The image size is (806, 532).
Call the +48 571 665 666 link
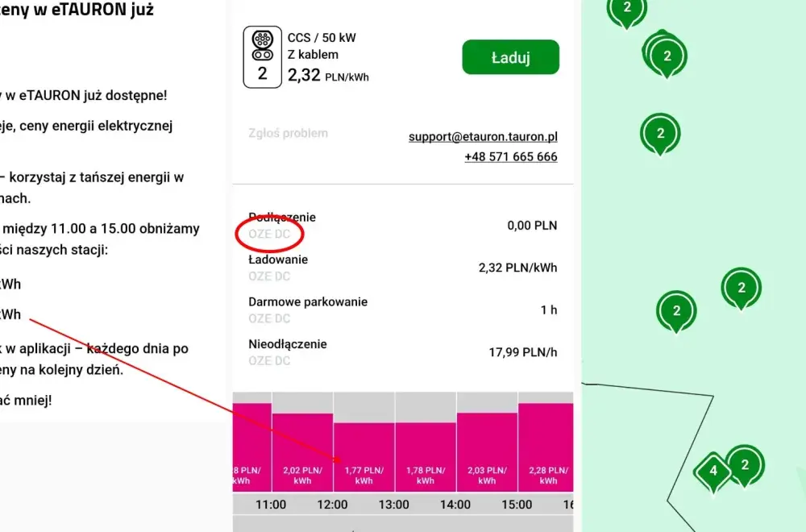[x=510, y=156]
